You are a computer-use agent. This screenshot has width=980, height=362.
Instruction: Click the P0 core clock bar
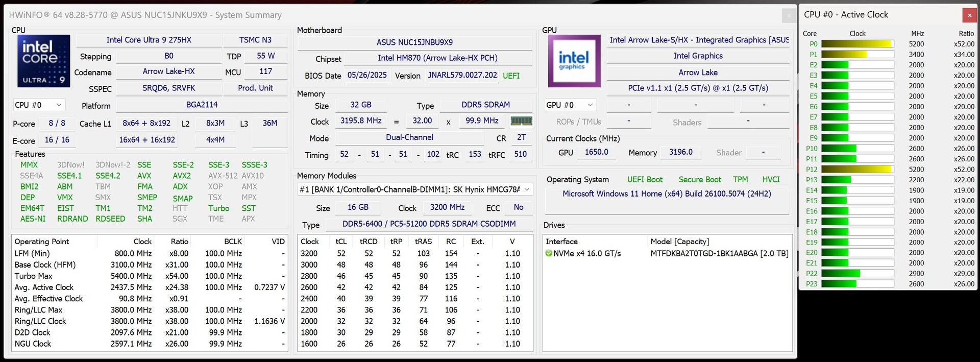[x=857, y=44]
